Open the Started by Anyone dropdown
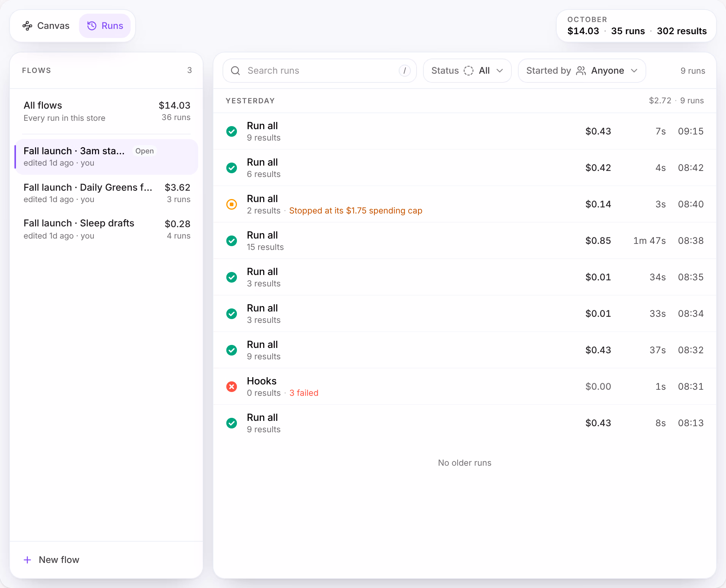Viewport: 726px width, 588px height. coord(582,71)
